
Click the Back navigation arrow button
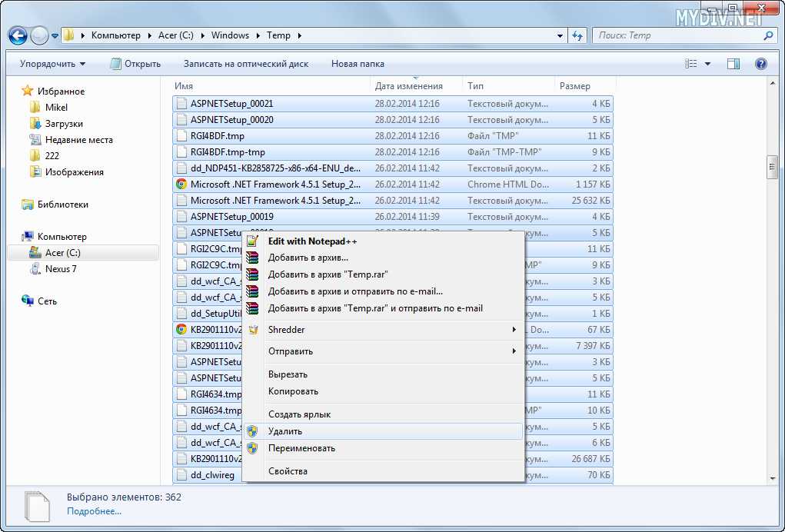(18, 35)
